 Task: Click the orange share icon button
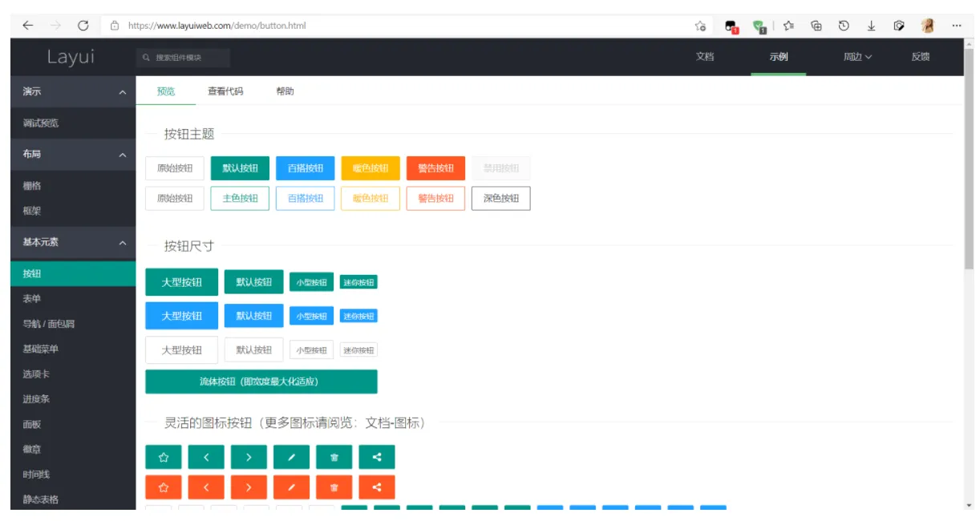[x=377, y=487]
